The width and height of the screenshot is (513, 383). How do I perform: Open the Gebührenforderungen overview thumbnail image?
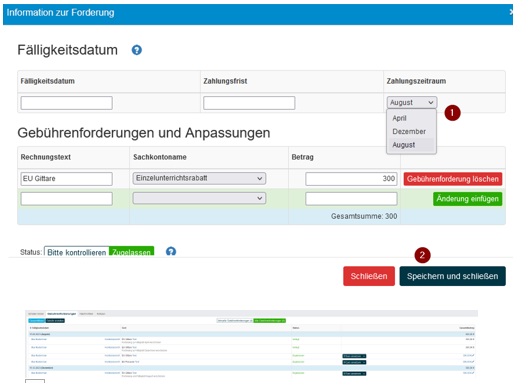(251, 344)
